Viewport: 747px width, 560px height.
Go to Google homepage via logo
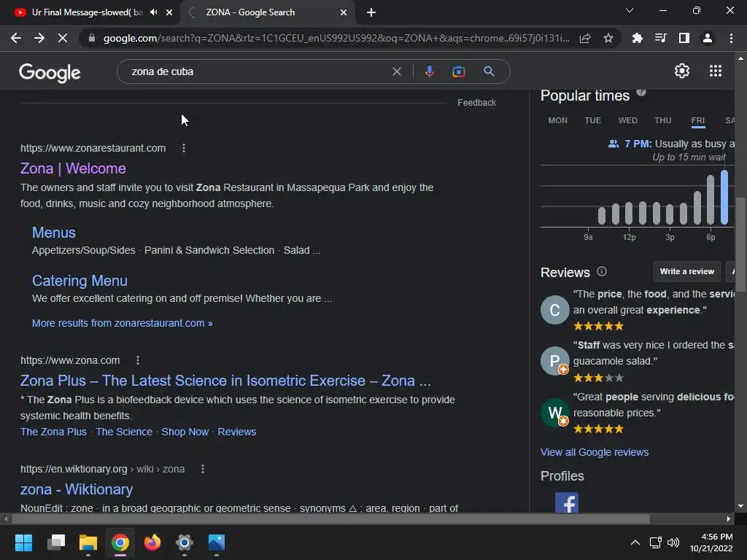(50, 72)
